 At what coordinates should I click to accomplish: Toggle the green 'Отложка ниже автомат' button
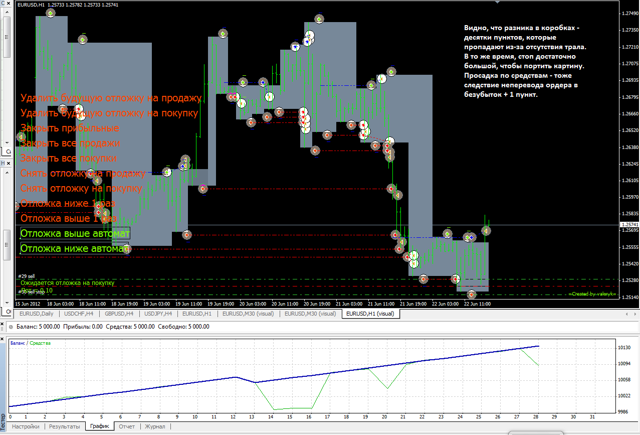(74, 249)
